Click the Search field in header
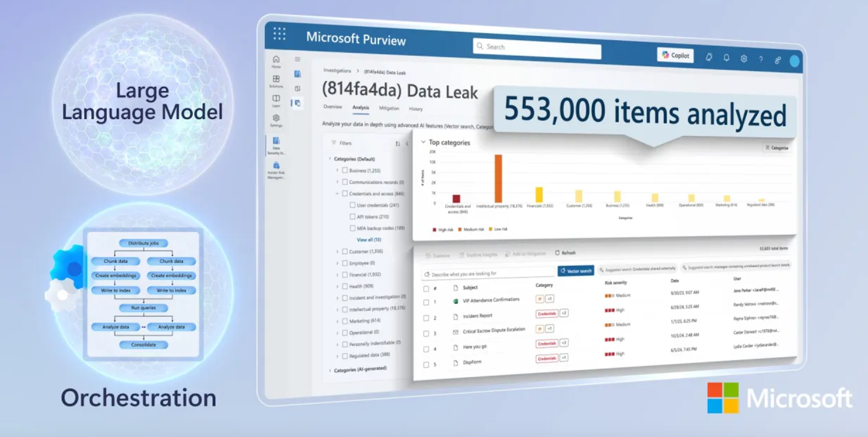 537,47
